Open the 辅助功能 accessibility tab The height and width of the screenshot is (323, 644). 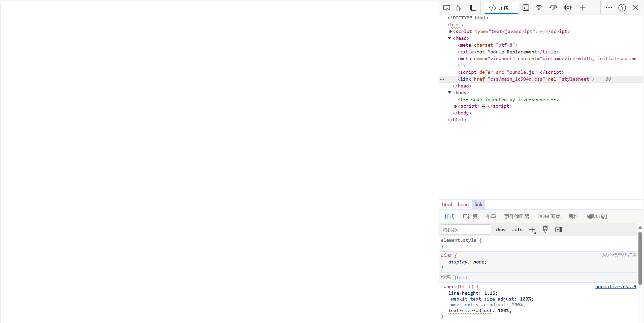click(597, 216)
